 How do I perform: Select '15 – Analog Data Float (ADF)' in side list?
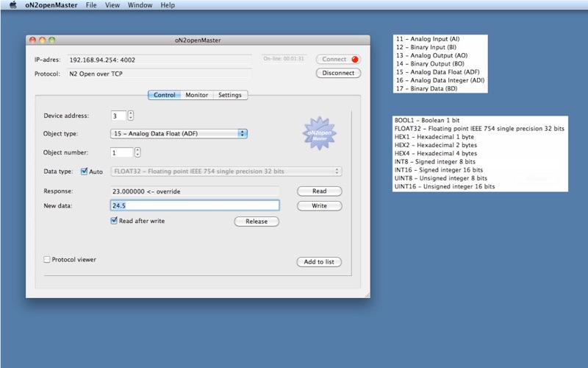click(x=437, y=72)
